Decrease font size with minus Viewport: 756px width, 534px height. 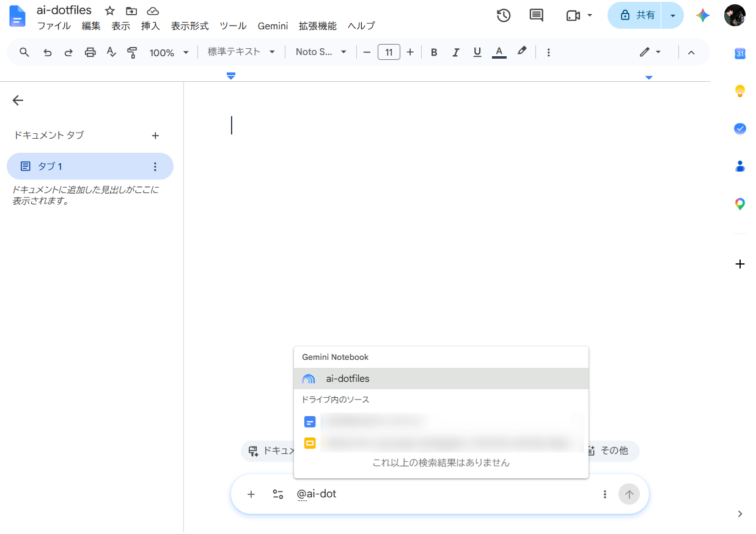(x=367, y=53)
